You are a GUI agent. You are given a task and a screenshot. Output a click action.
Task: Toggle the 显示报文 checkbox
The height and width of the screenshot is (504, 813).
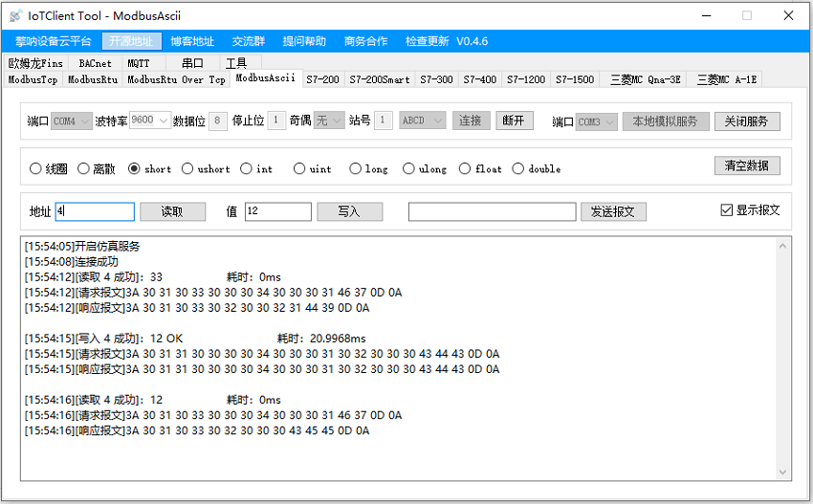(x=727, y=210)
